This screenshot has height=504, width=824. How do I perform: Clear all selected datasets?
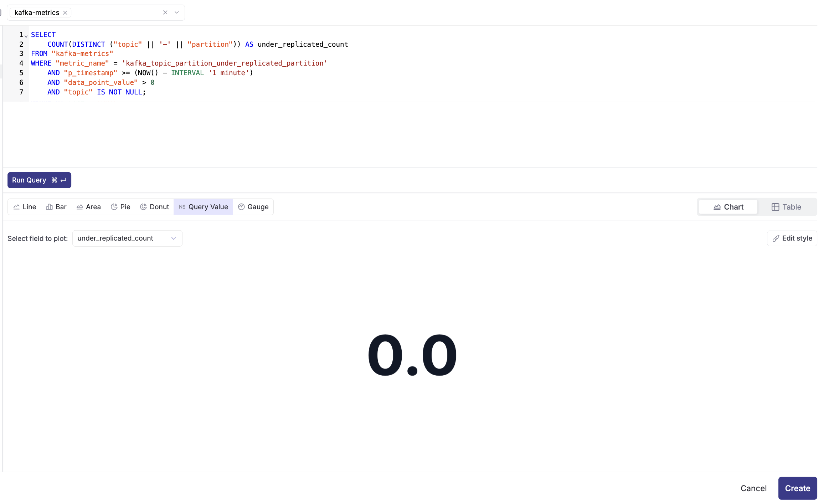pos(165,12)
